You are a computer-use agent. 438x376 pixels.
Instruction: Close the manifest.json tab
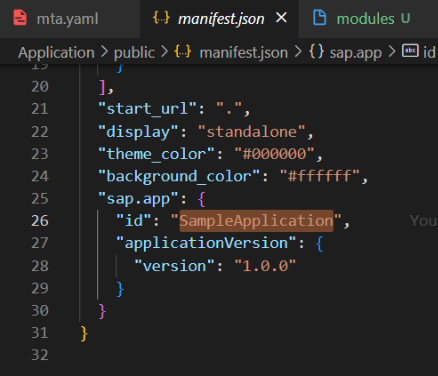pos(282,18)
